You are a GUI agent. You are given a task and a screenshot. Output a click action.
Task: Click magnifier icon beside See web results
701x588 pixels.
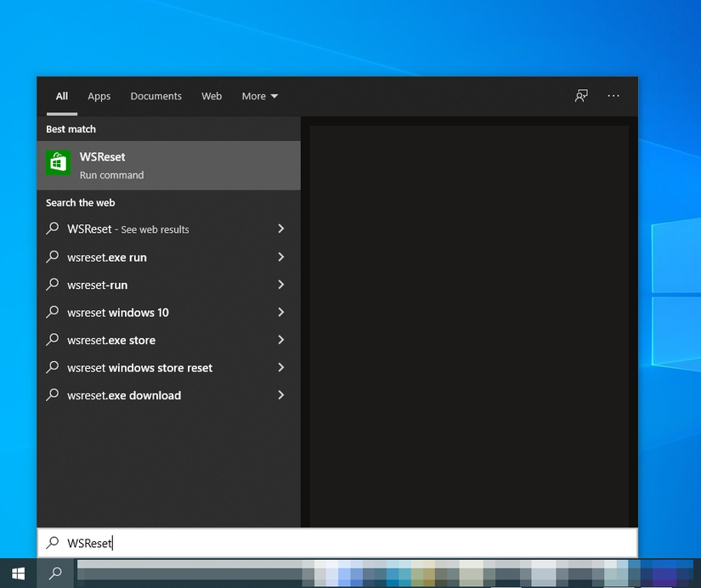[x=53, y=229]
